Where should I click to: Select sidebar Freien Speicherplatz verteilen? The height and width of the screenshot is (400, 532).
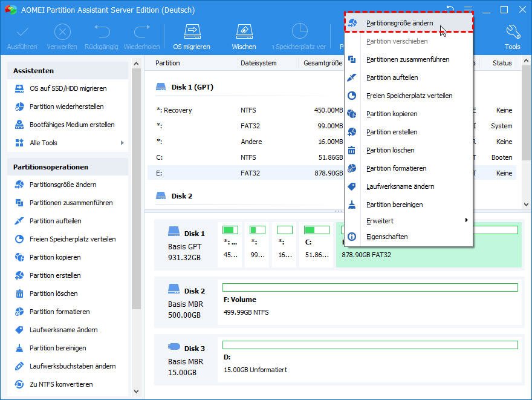(x=73, y=239)
